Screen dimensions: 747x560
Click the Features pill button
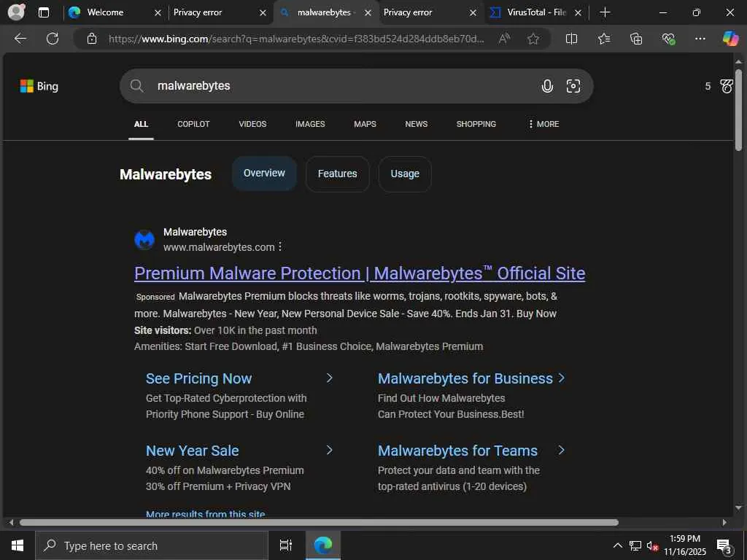pos(337,174)
